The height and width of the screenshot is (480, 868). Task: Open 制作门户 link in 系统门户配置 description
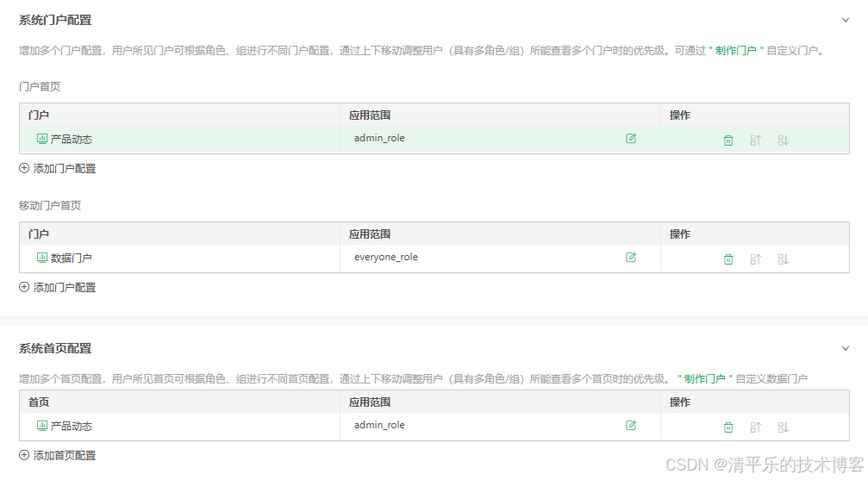(736, 51)
